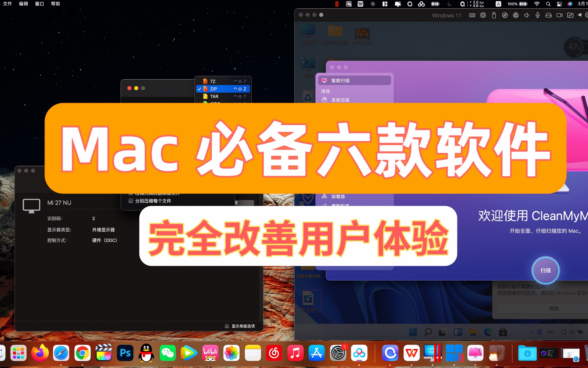588x368 pixels.
Task: Open the bilibili app icon
Action: (210, 353)
